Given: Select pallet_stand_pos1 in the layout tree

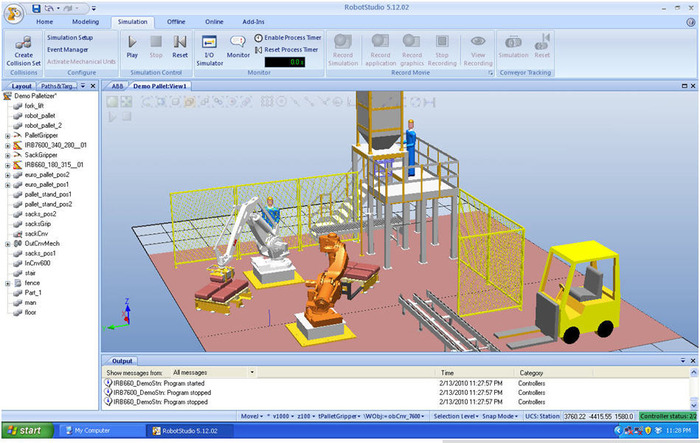Looking at the screenshot, I should [48, 194].
